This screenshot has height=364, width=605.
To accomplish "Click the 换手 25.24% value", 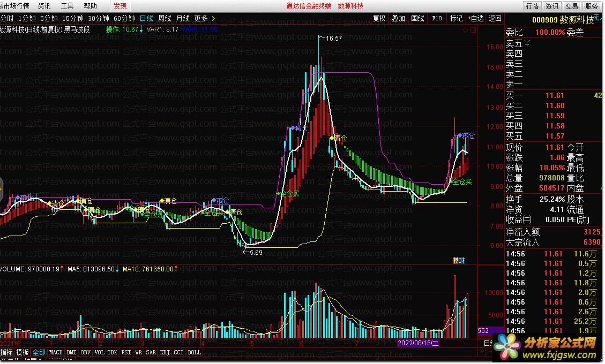I will [552, 199].
